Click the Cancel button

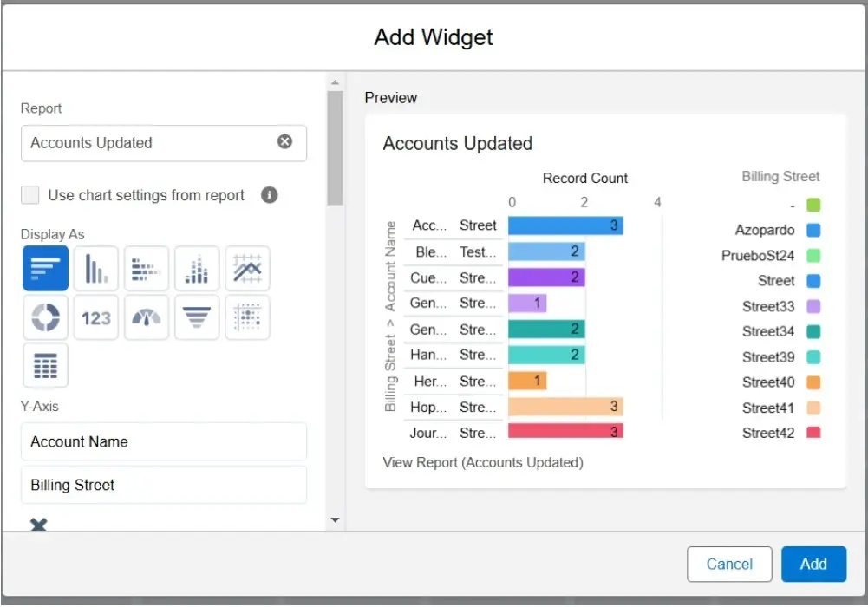(x=728, y=564)
